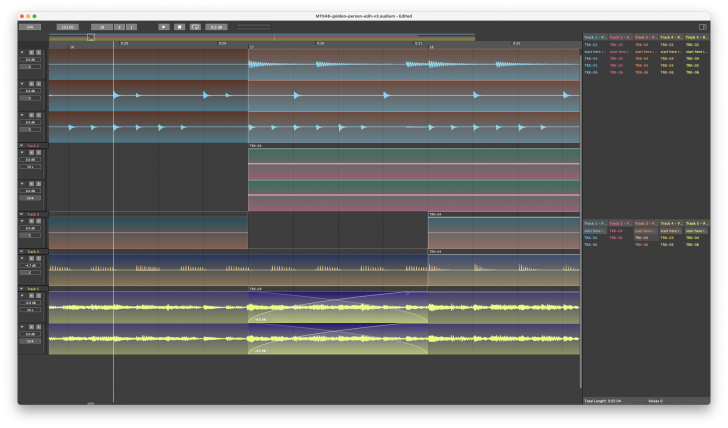This screenshot has height=428, width=728.
Task: Open second Track 5 lane's dropdown arrow
Action: coord(22,327)
